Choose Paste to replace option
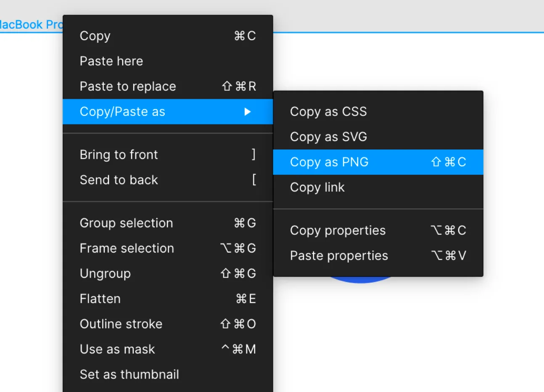Image resolution: width=544 pixels, height=392 pixels. (168, 86)
